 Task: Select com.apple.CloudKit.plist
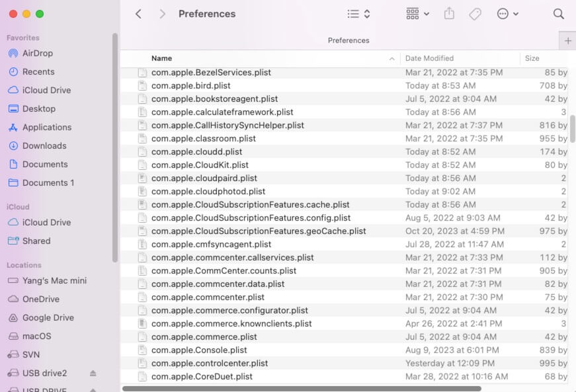tap(200, 165)
